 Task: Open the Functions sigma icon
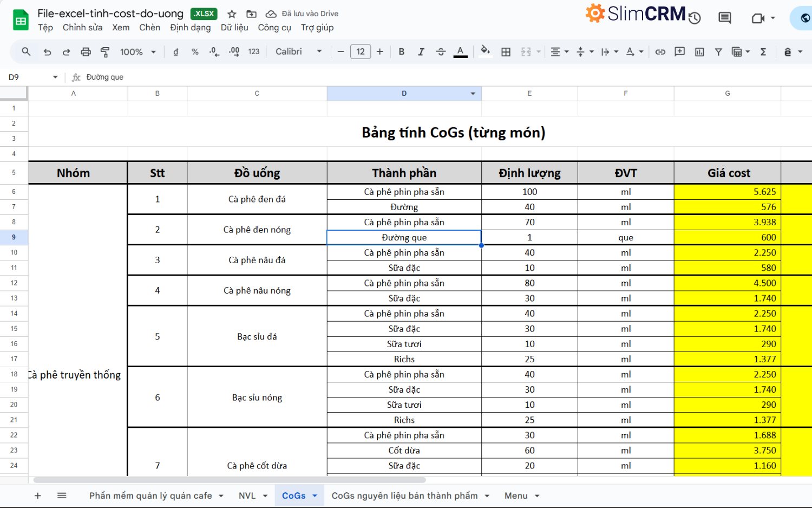[763, 52]
